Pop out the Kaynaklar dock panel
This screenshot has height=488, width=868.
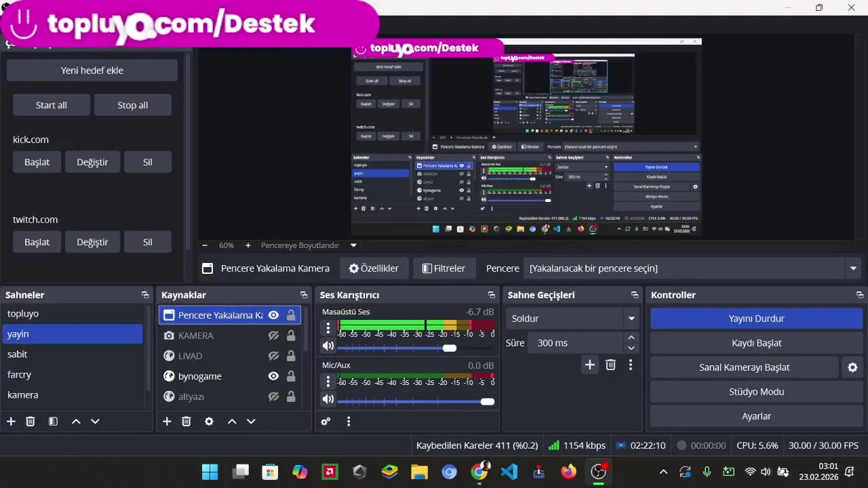(304, 295)
